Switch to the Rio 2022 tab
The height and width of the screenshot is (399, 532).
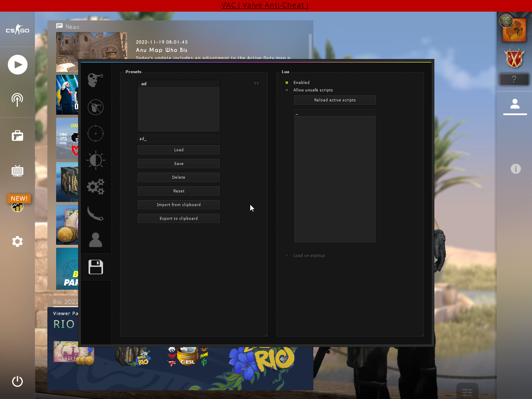tap(66, 302)
